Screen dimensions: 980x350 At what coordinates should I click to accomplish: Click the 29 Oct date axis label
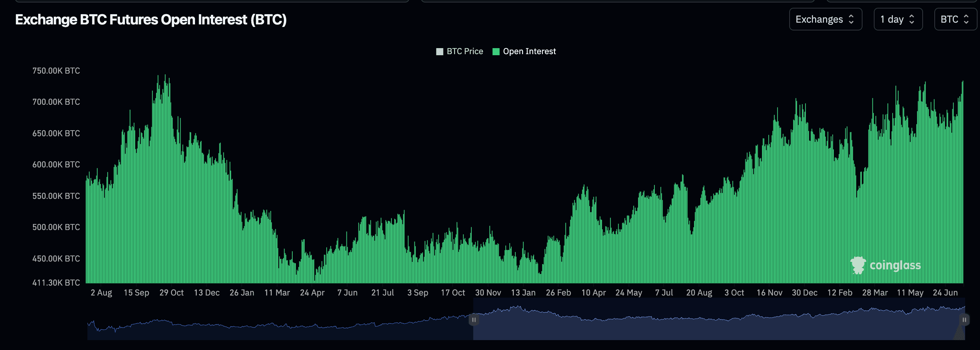tap(171, 293)
